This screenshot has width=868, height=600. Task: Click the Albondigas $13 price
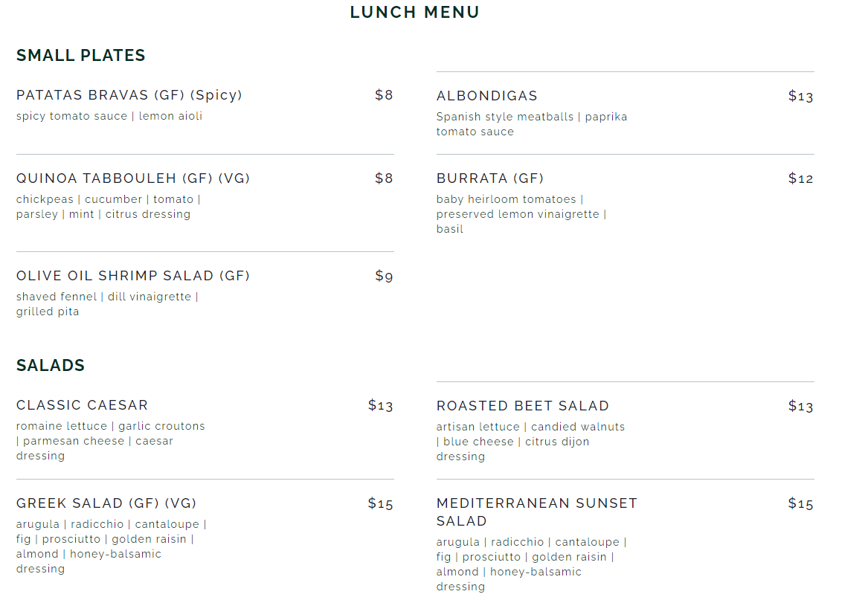coord(800,97)
